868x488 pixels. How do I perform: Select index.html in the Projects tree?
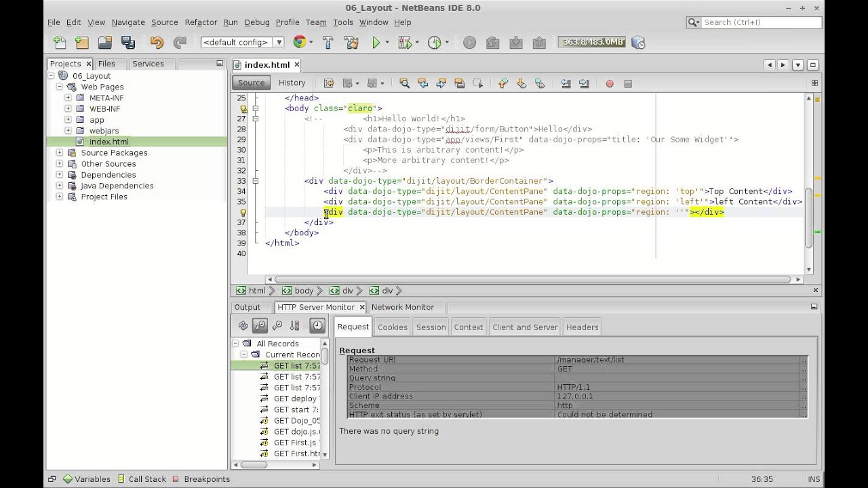tap(108, 142)
